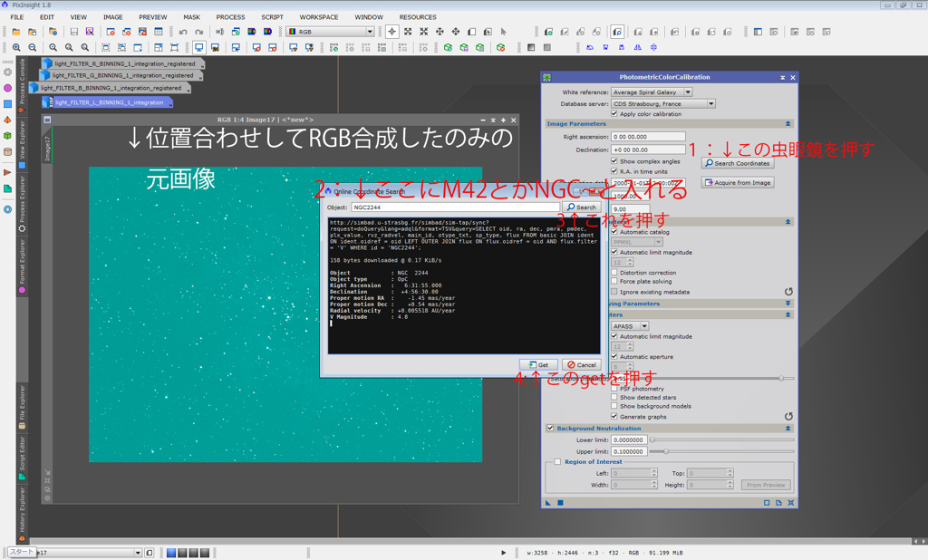
Task: Click the blue horizontal mirror geometry icon
Action: (637, 47)
